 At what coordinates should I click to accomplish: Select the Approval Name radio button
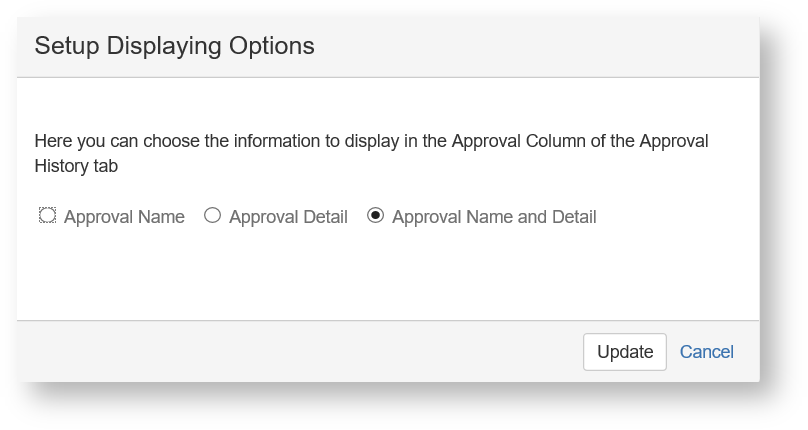pos(47,216)
